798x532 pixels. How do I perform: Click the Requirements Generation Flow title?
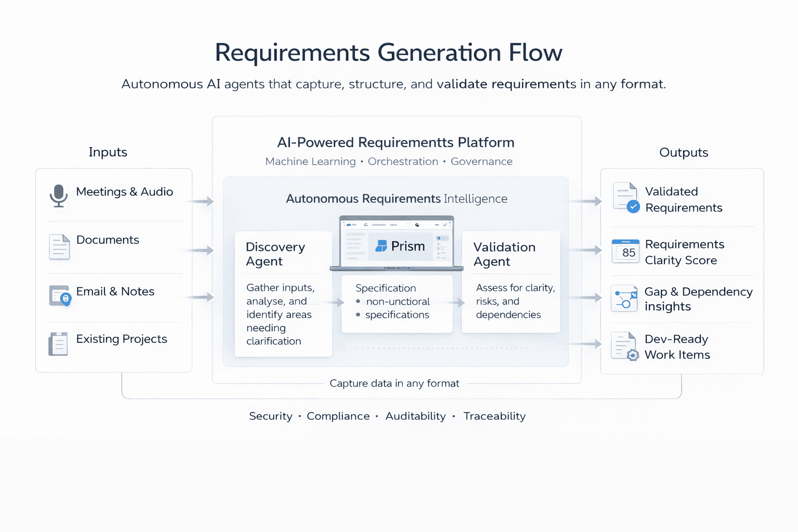coord(389,52)
